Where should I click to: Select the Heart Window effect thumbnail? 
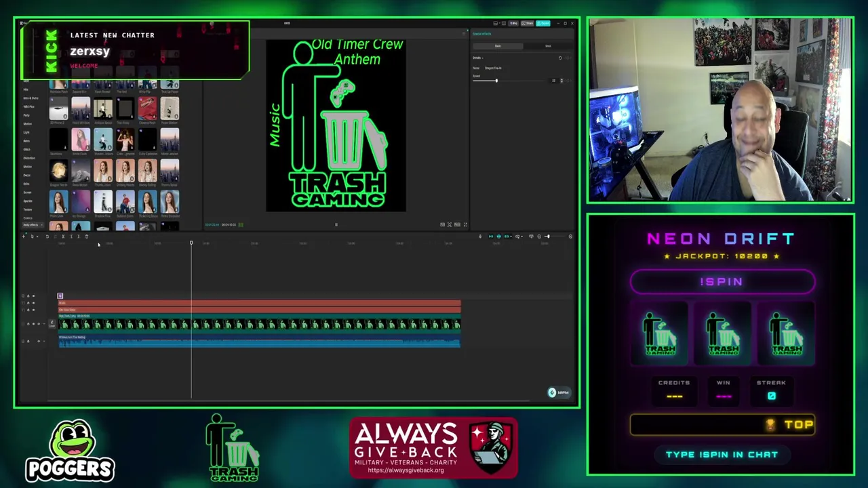(x=81, y=108)
